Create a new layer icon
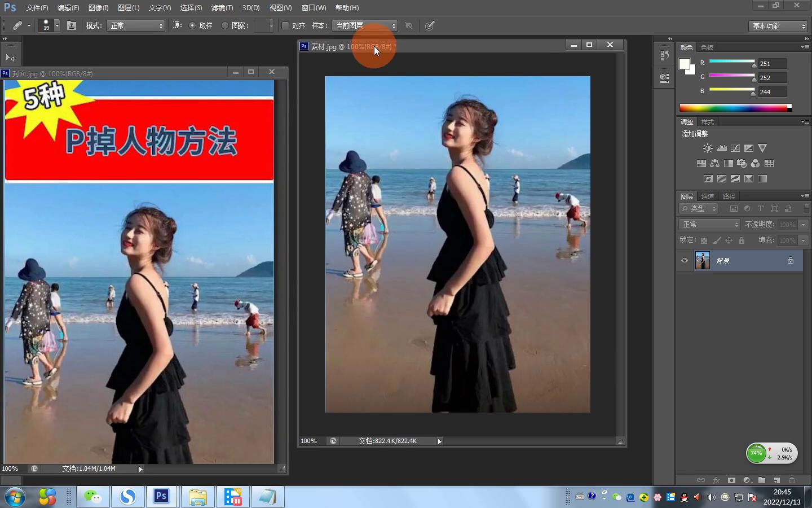 click(x=777, y=480)
